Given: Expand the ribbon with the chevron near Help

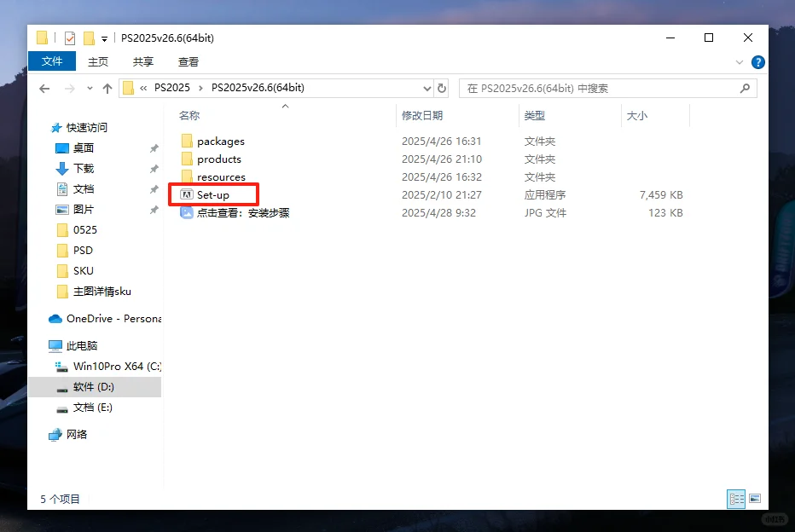Looking at the screenshot, I should (739, 61).
